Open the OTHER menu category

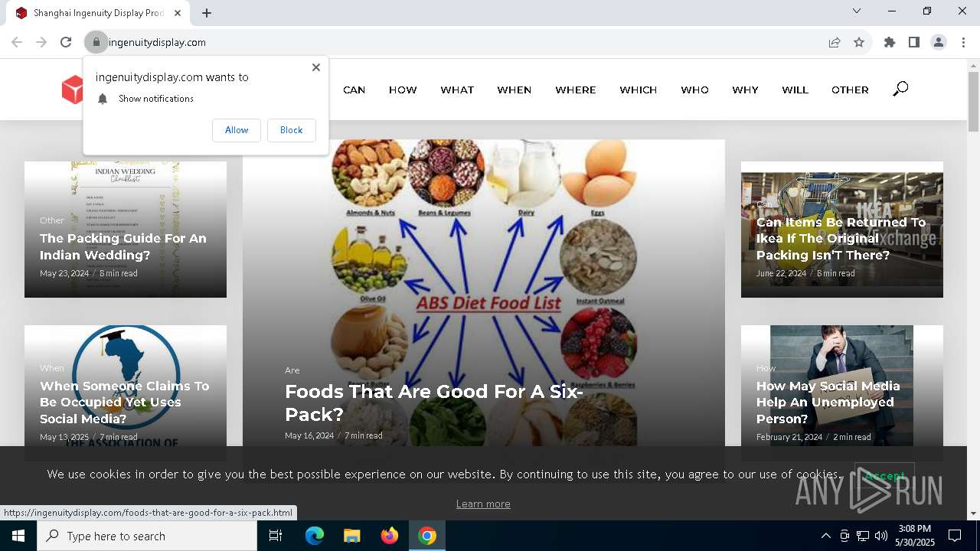pos(850,90)
